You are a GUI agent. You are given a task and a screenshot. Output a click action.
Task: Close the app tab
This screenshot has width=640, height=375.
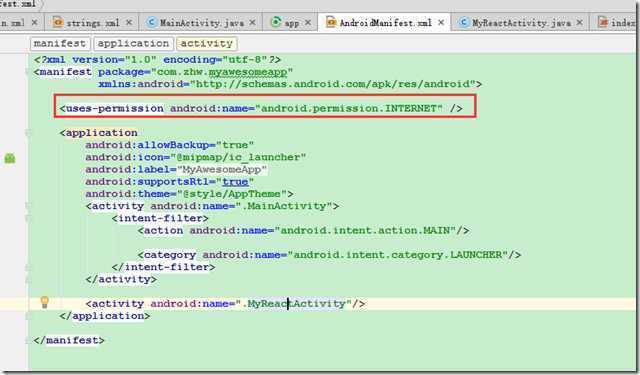[308, 22]
